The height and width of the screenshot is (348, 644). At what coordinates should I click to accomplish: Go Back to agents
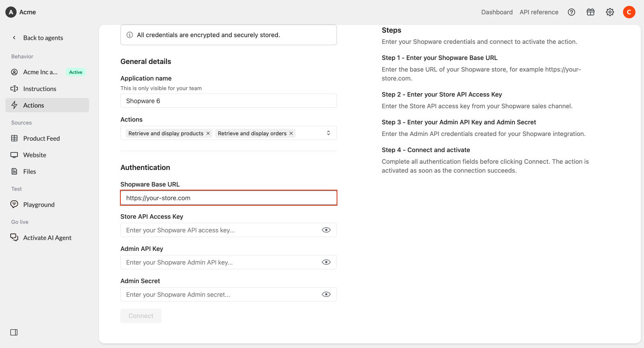(43, 38)
